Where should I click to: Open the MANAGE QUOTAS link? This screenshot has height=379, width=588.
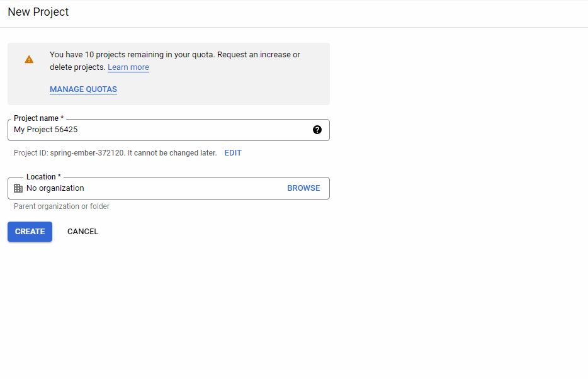click(83, 89)
